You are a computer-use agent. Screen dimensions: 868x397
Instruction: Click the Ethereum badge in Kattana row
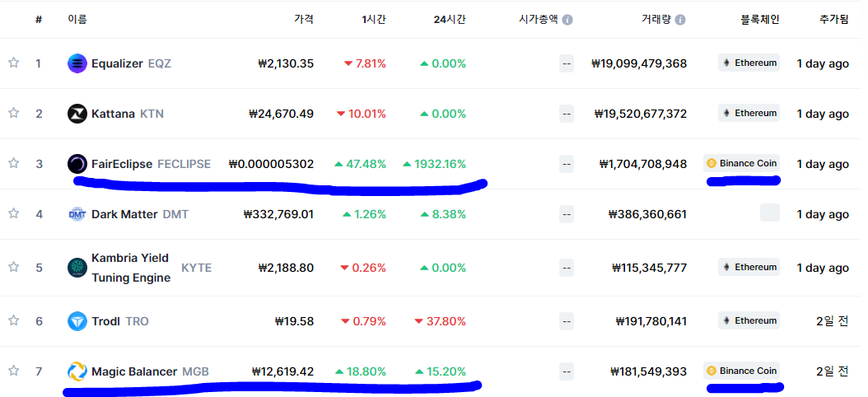pyautogui.click(x=749, y=113)
